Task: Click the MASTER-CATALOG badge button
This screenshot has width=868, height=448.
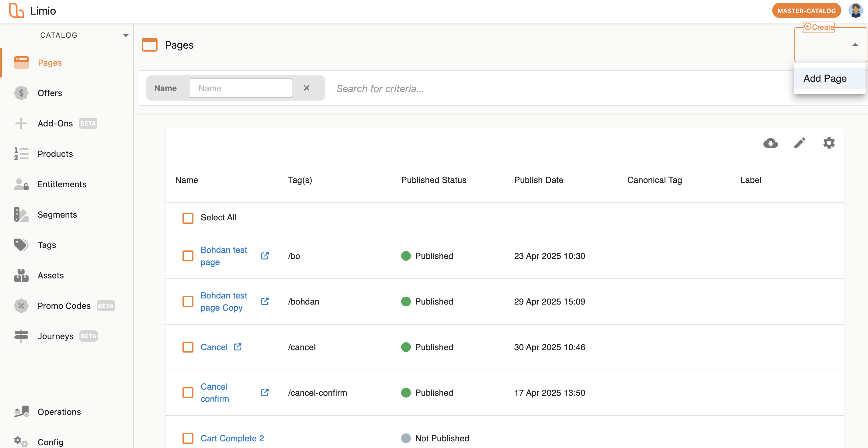Action: coord(806,10)
